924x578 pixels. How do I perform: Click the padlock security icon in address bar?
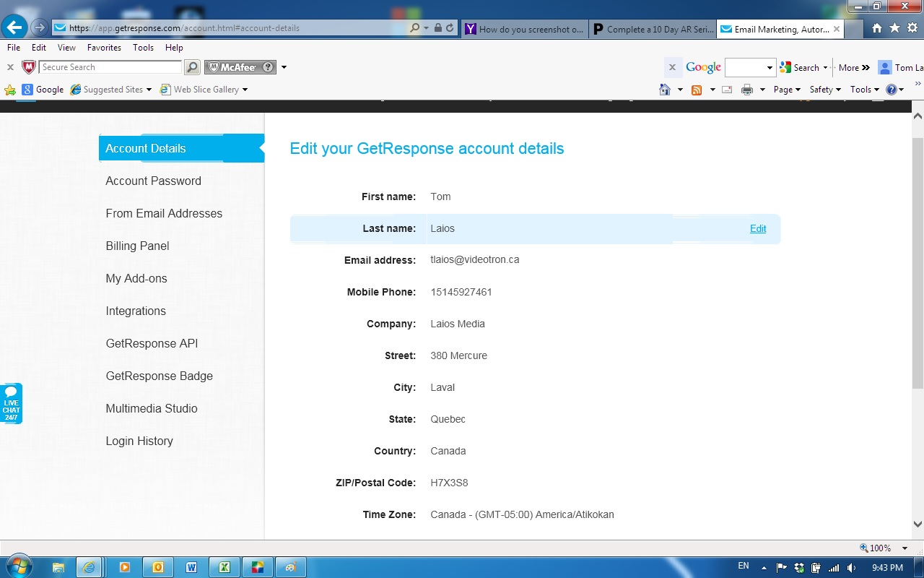(437, 28)
